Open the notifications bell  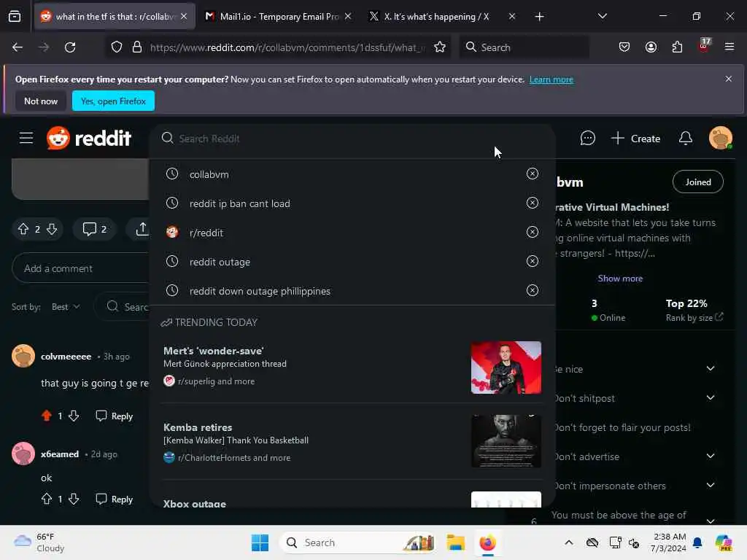pyautogui.click(x=685, y=139)
